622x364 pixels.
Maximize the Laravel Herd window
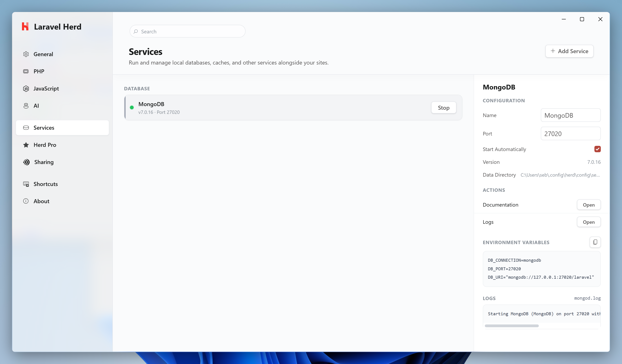[582, 19]
